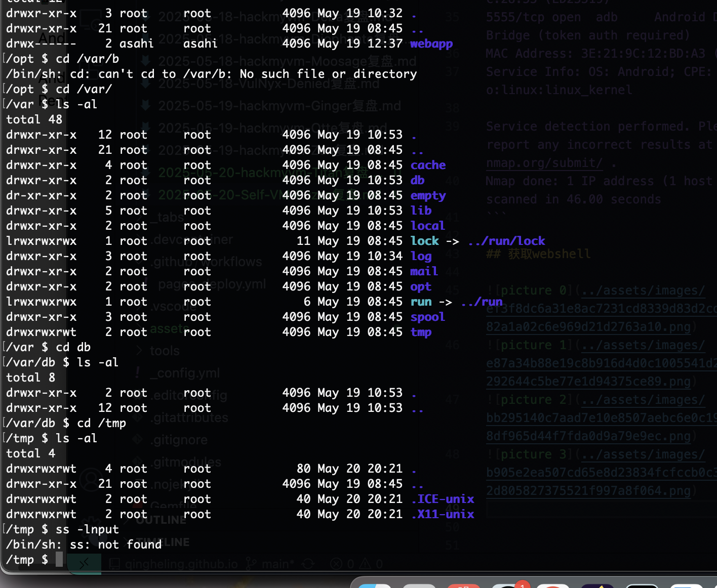Click the blue opt directory name in the /var listing

(421, 287)
